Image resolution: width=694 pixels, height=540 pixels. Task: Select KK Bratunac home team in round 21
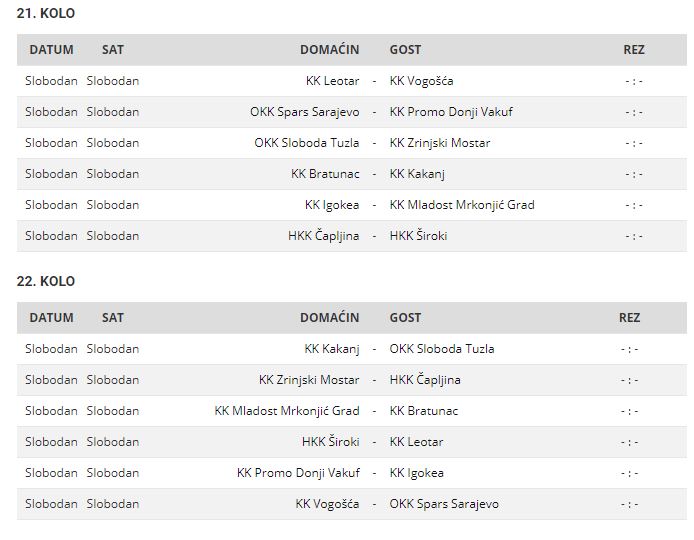click(x=325, y=174)
